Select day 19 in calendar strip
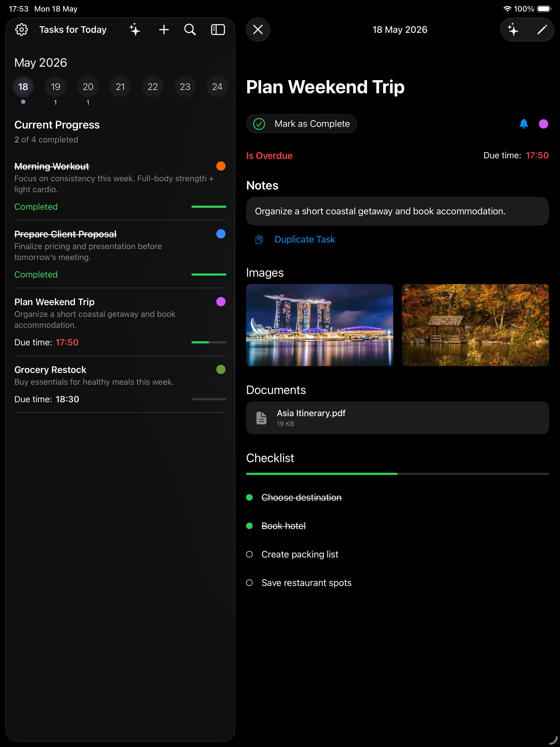 tap(56, 87)
